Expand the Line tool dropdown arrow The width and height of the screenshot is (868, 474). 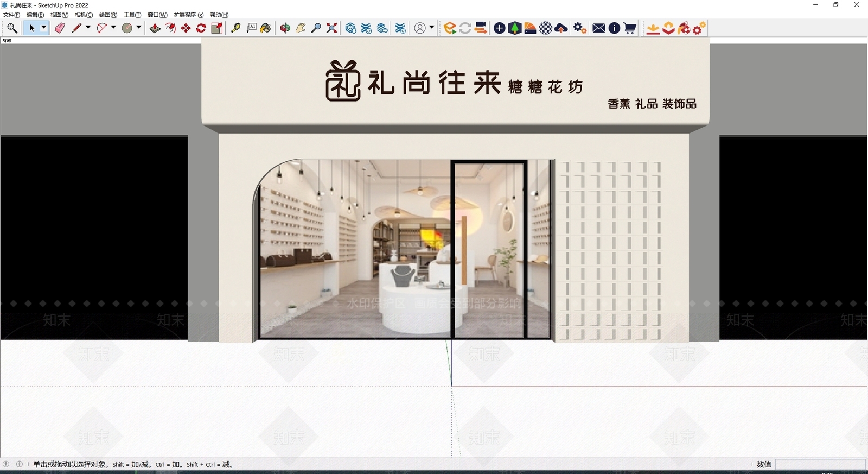tap(88, 28)
